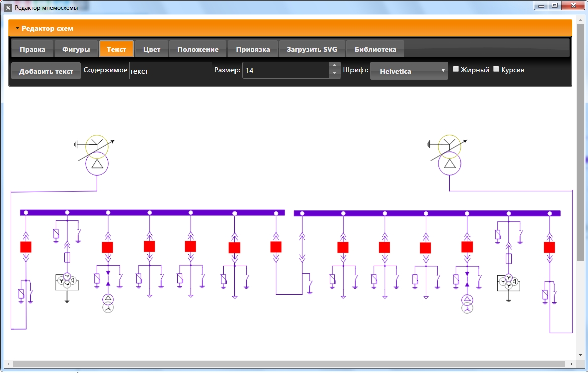This screenshot has width=588, height=373.
Task: Click the rightmost red breaker square
Action: click(549, 247)
